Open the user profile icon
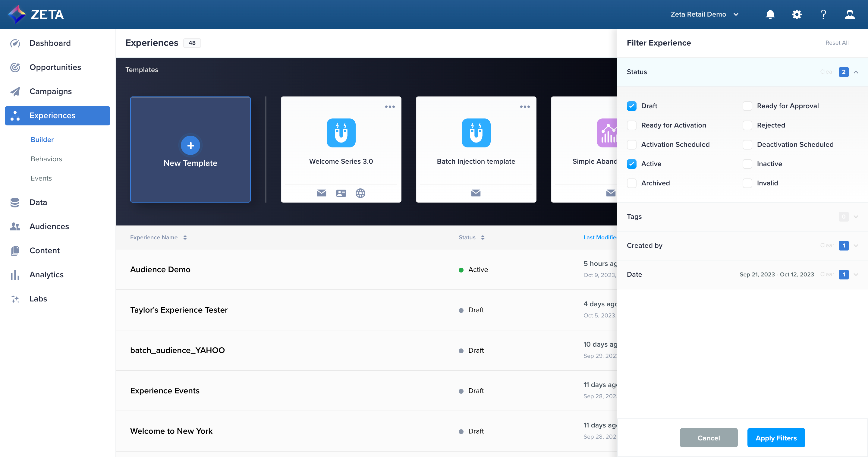 (x=850, y=14)
